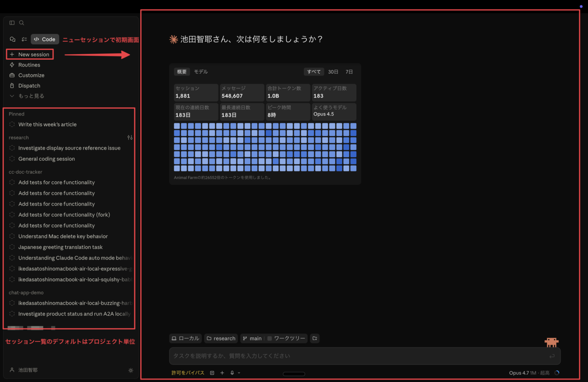Screen dimensions: 588x382
Task: Open session 'Write this week's article'
Action: 48,124
